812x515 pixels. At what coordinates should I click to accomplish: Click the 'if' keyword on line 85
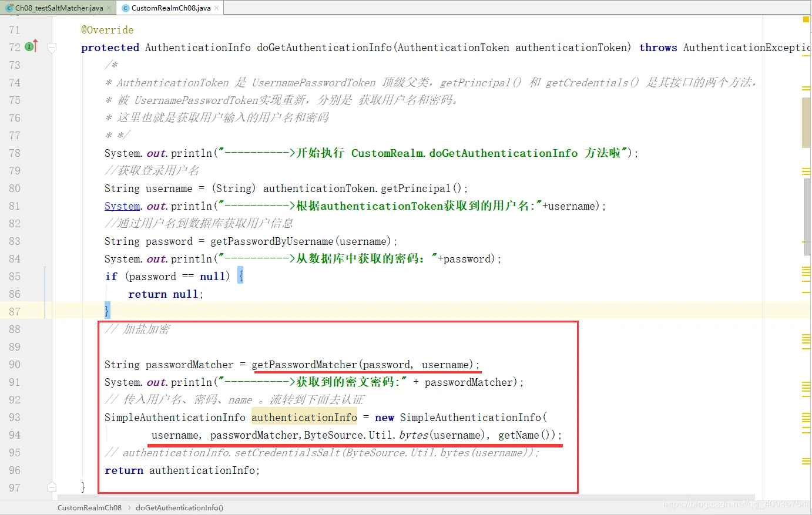click(111, 277)
